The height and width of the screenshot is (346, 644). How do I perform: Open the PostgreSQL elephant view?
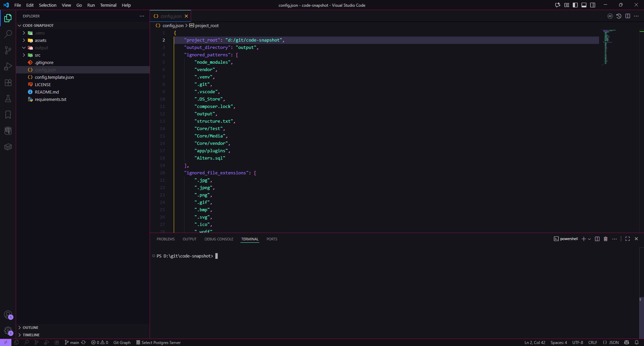8,131
